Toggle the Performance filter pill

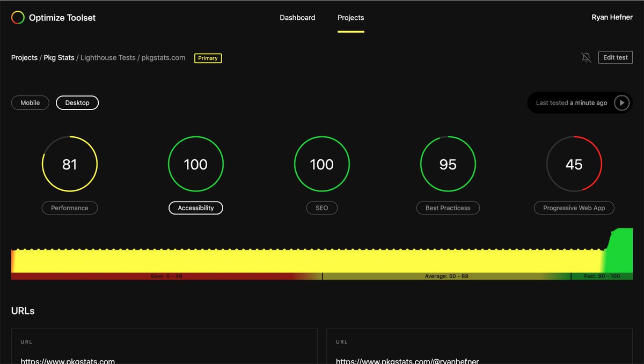click(x=70, y=208)
